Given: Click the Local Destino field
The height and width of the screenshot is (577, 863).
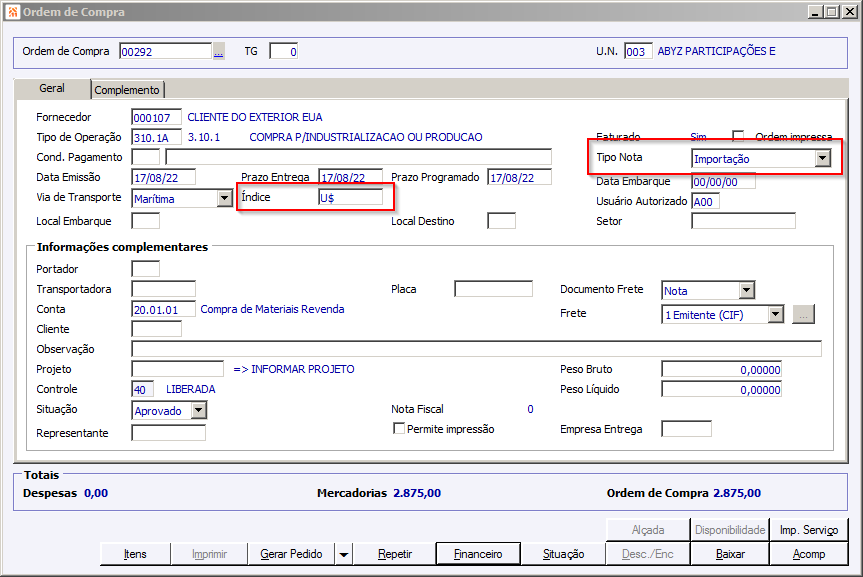Looking at the screenshot, I should (501, 221).
